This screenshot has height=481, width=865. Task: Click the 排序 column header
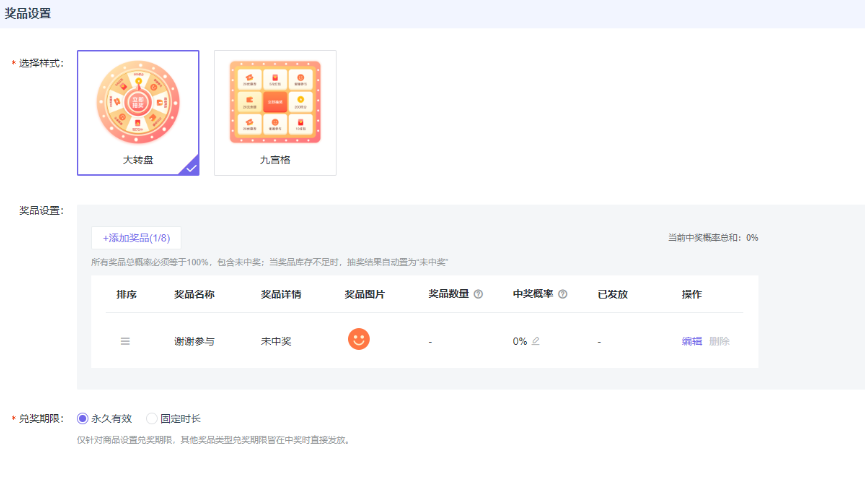coord(126,295)
